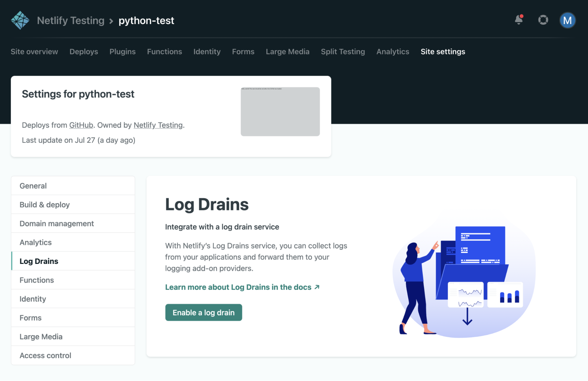The height and width of the screenshot is (381, 588).
Task: Select Domain management in sidebar
Action: [x=57, y=224]
